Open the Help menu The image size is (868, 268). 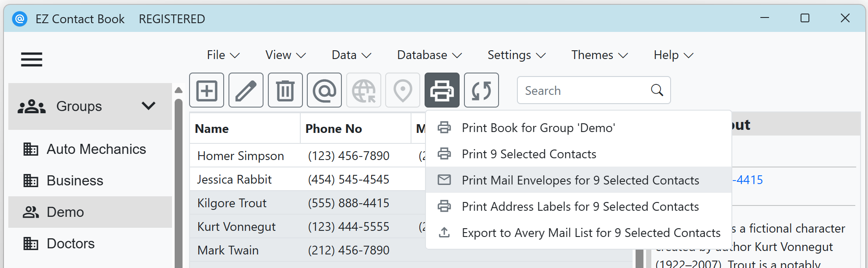click(x=674, y=55)
